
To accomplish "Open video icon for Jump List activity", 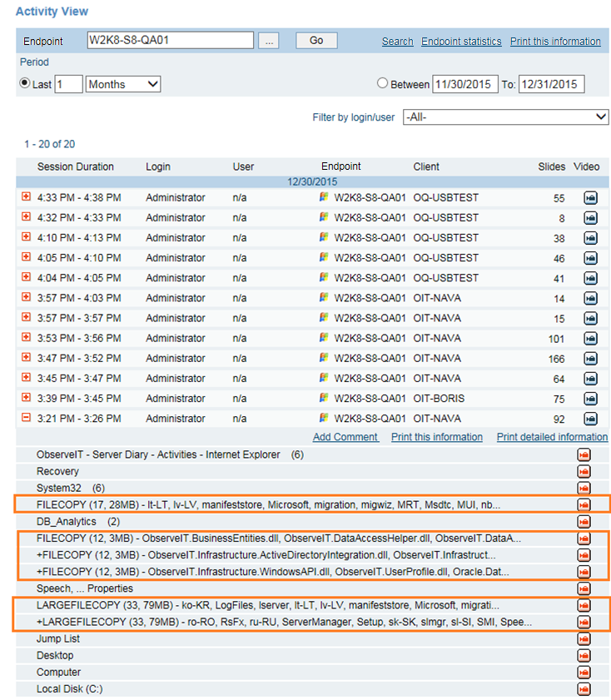I will 584,639.
